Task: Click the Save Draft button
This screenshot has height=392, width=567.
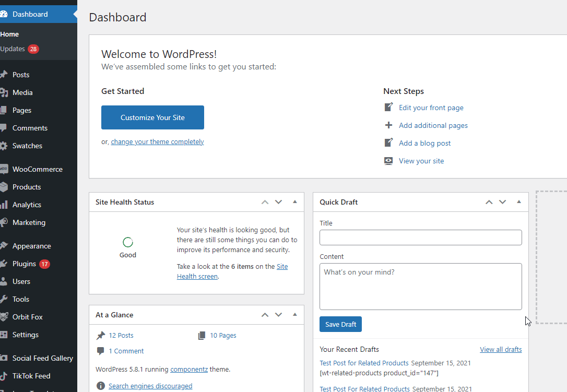Action: coord(340,324)
